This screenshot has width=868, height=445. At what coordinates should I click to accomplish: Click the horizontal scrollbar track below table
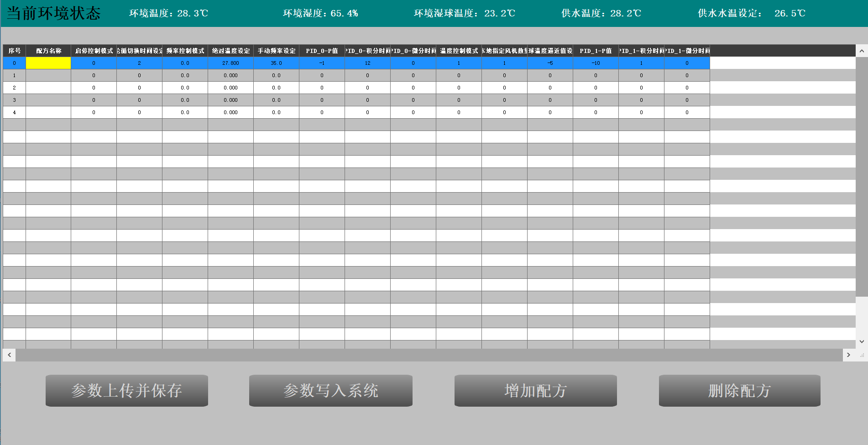429,355
